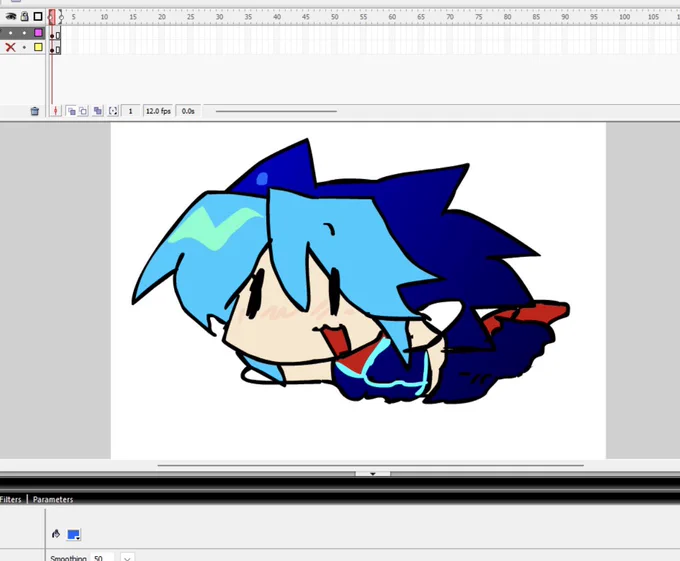Click the red playhead on the timeline ruler

[52, 17]
